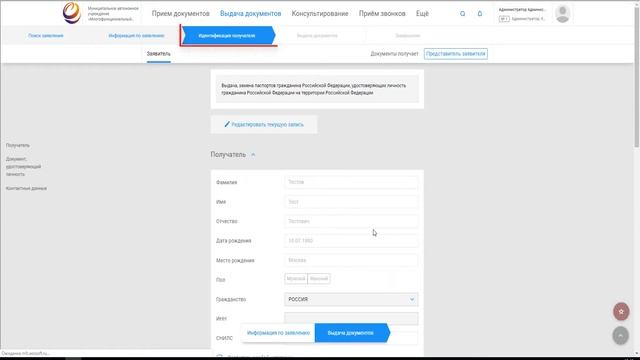Expand the Ещё menu
The width and height of the screenshot is (640, 360).
click(x=422, y=13)
